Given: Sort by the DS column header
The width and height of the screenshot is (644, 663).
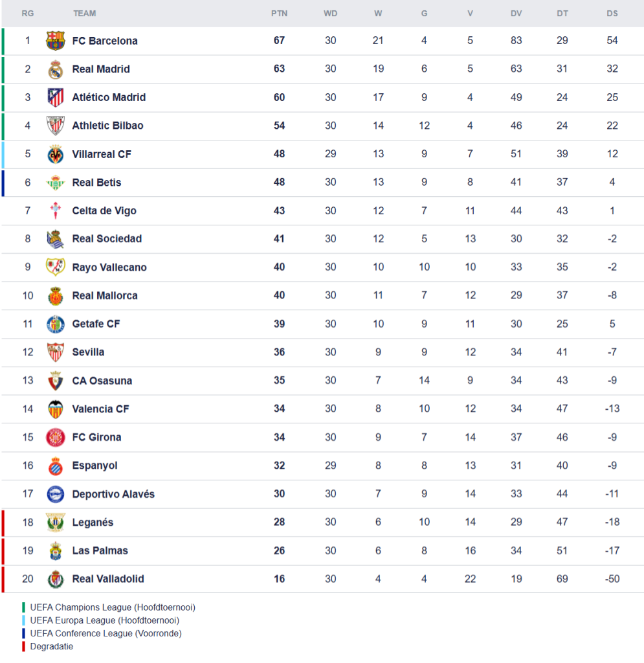Looking at the screenshot, I should click(x=612, y=14).
